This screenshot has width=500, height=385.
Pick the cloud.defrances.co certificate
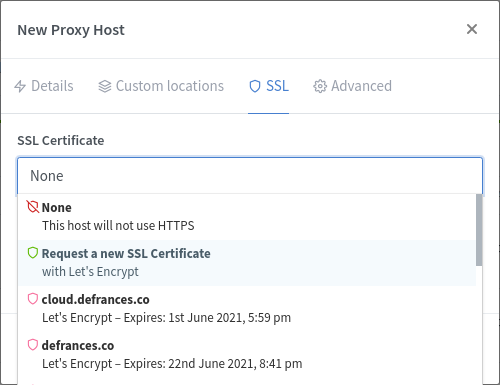[x=247, y=309]
